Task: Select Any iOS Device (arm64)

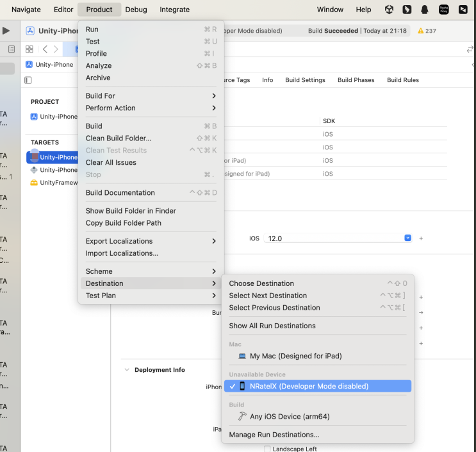Action: coord(318,417)
